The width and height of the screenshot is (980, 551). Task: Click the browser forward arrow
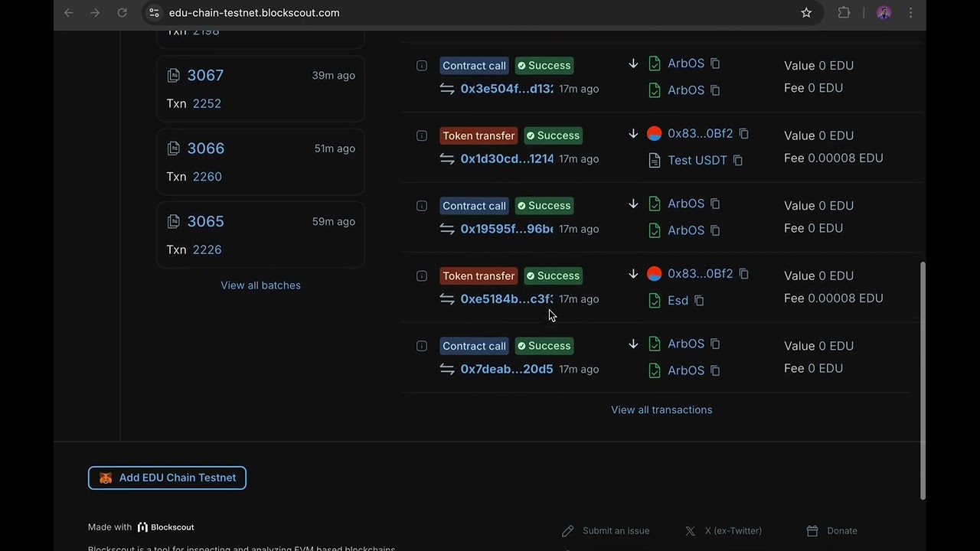point(95,13)
